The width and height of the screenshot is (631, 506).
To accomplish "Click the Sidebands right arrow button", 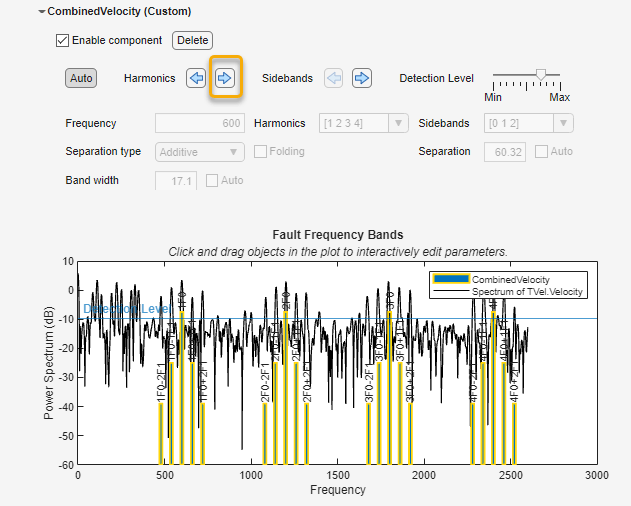I will pos(362,78).
